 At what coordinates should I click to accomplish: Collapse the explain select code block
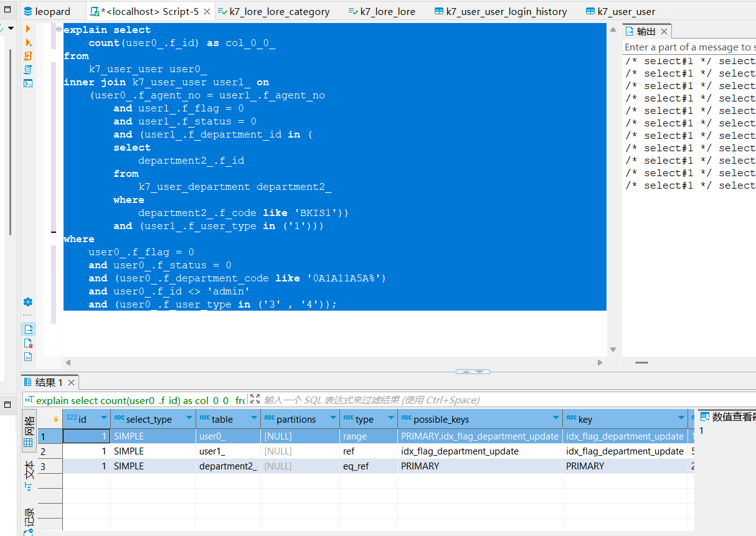pyautogui.click(x=59, y=29)
